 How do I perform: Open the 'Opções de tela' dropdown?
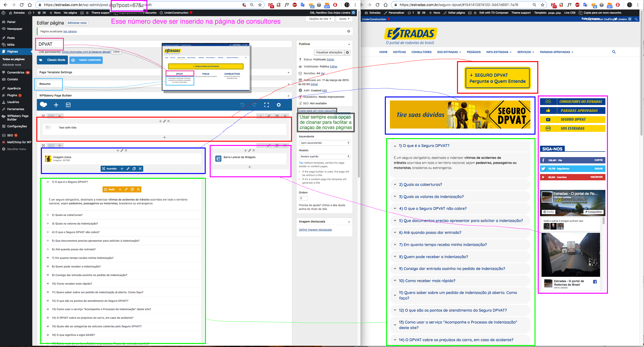point(320,19)
